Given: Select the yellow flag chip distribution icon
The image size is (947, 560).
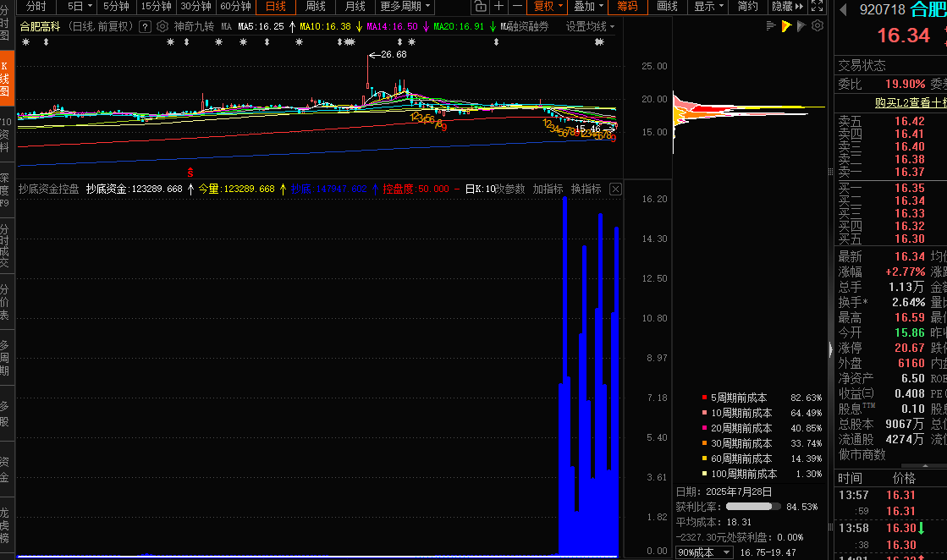Looking at the screenshot, I should (785, 26).
